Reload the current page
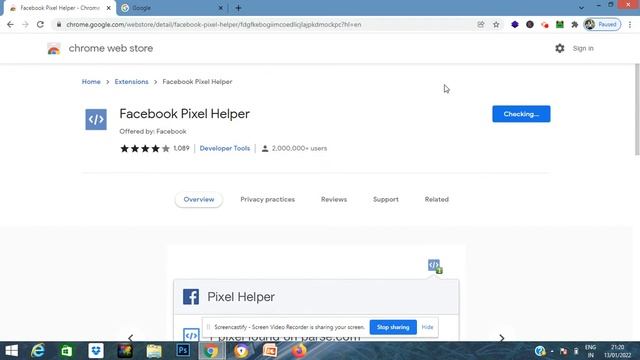This screenshot has height=360, width=640. tap(40, 24)
